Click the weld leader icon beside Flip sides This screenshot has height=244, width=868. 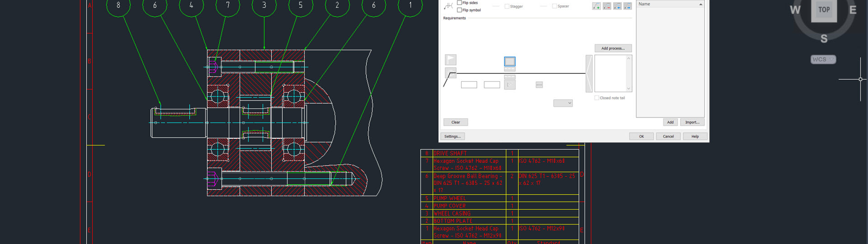click(x=448, y=6)
